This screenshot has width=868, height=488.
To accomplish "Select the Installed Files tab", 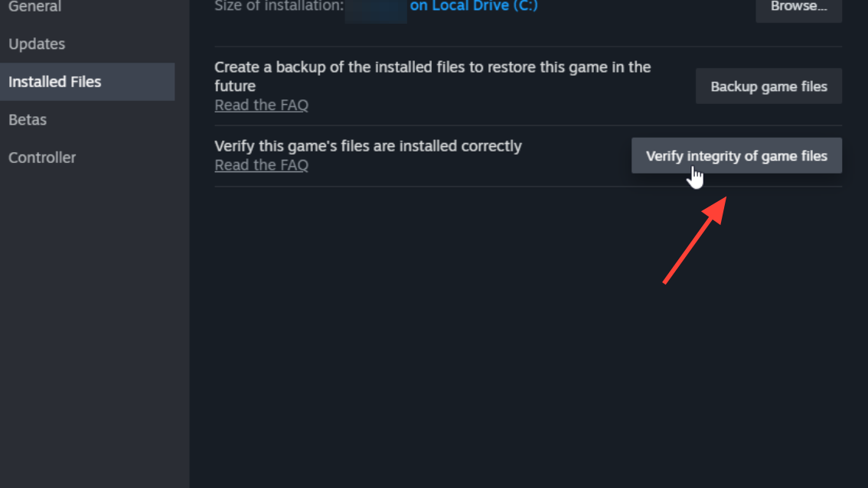I will (x=87, y=82).
